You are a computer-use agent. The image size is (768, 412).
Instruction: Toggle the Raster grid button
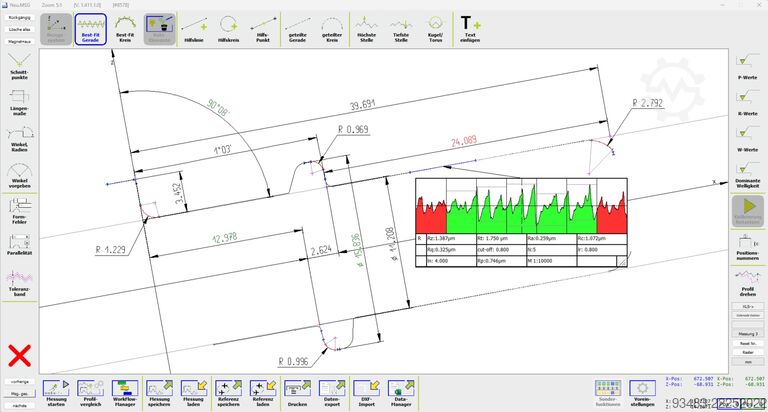click(x=747, y=352)
